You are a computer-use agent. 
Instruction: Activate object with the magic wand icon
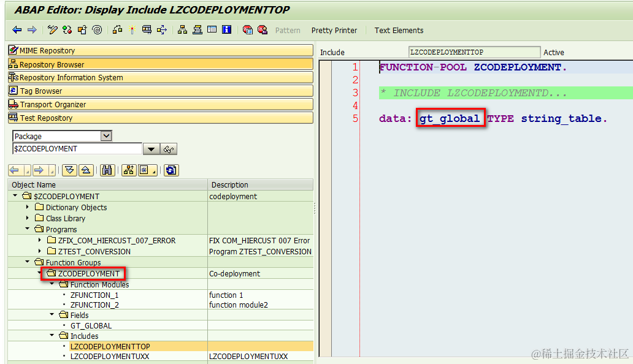tap(132, 30)
